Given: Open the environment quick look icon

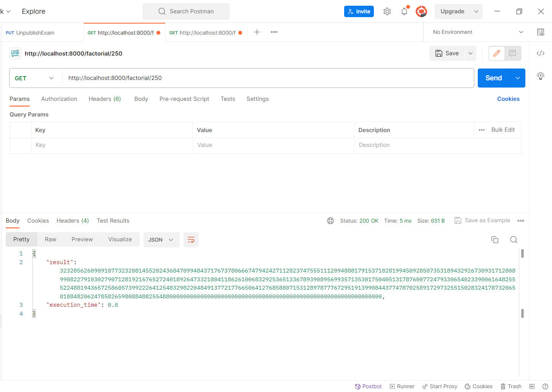Looking at the screenshot, I should tap(541, 32).
